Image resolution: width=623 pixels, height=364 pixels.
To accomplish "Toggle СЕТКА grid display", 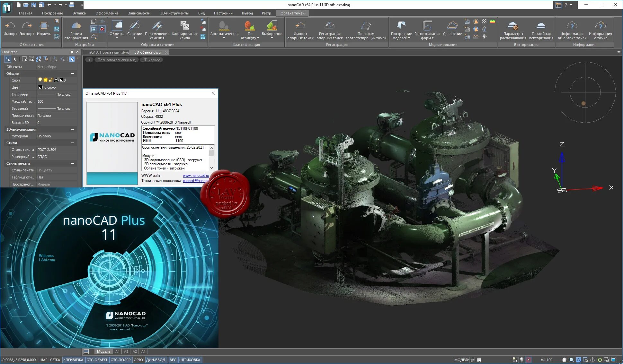I will pos(55,360).
